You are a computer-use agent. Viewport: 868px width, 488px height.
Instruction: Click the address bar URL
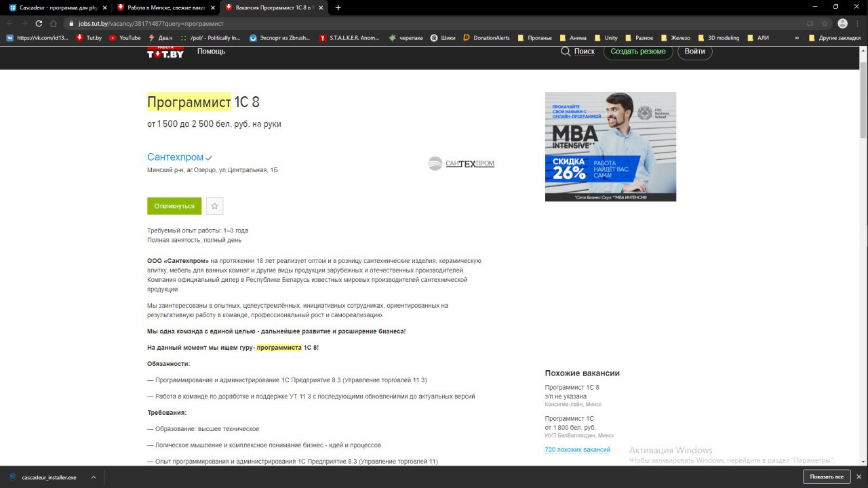click(x=151, y=23)
